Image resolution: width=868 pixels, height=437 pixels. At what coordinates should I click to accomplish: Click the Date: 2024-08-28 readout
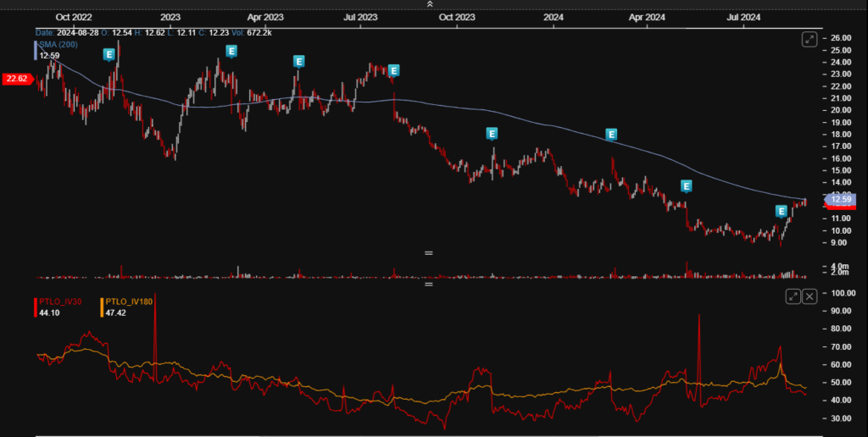(67, 33)
